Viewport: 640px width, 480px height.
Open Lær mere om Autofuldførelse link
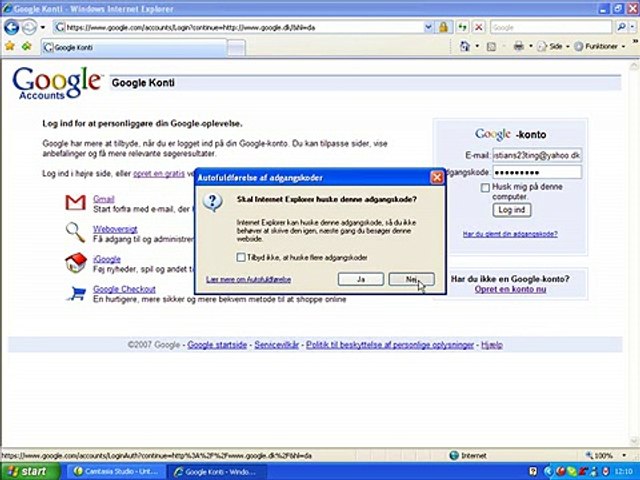[x=249, y=280]
